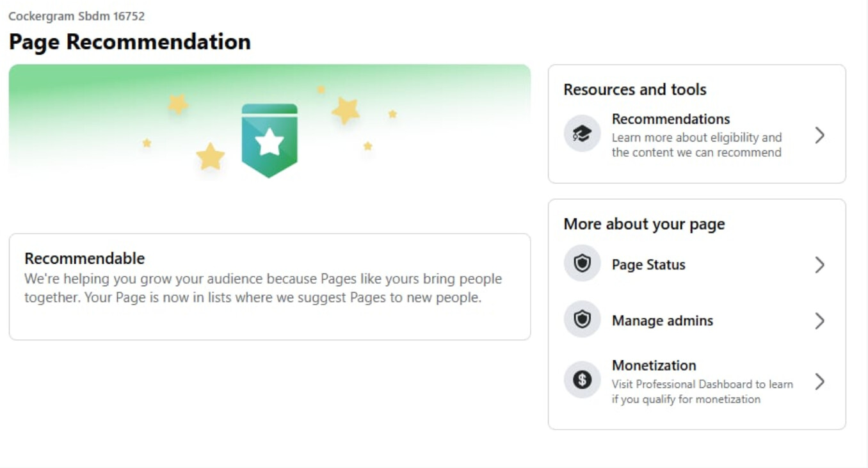Click the Cockergram Sbdm 16752 page name
Image resolution: width=868 pixels, height=468 pixels.
click(76, 16)
